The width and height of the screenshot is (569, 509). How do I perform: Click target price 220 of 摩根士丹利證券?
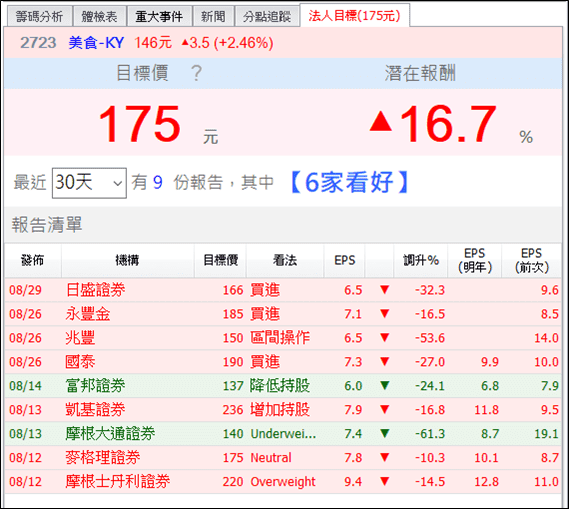pyautogui.click(x=233, y=482)
